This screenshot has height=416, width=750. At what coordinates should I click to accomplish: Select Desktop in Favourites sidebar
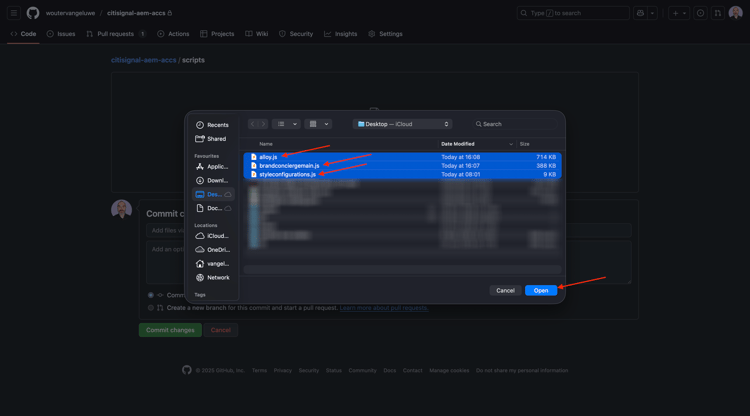click(212, 195)
